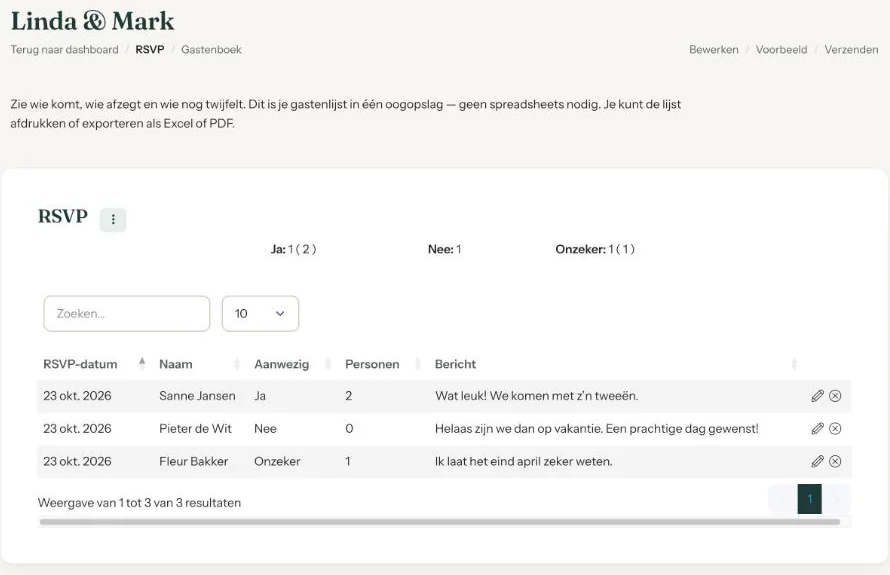
Task: Click the name Sanne Jansen
Action: [x=197, y=396]
